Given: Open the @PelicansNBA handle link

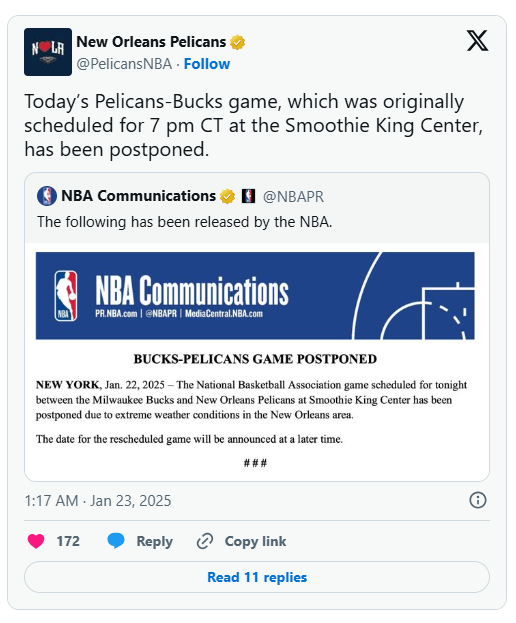Looking at the screenshot, I should click(x=124, y=64).
